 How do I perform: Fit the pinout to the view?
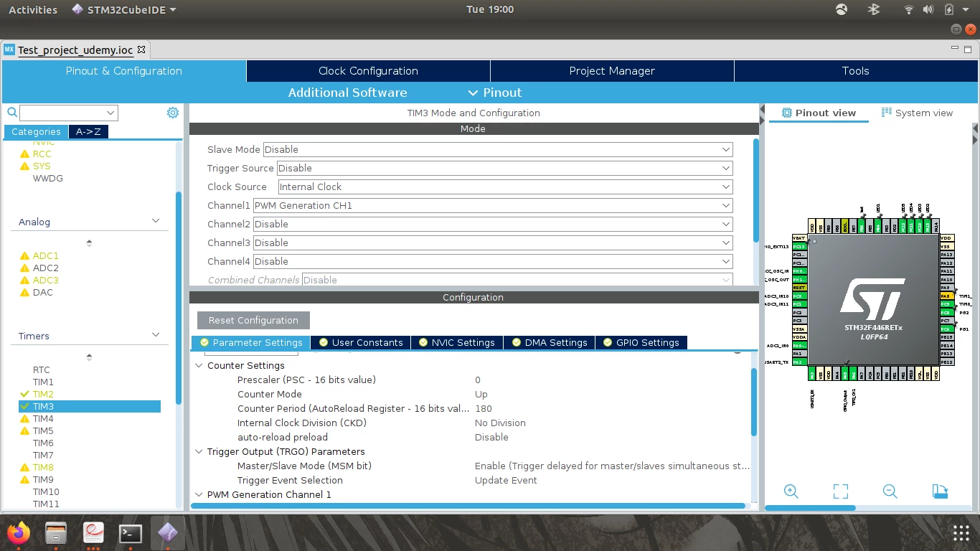pyautogui.click(x=841, y=491)
